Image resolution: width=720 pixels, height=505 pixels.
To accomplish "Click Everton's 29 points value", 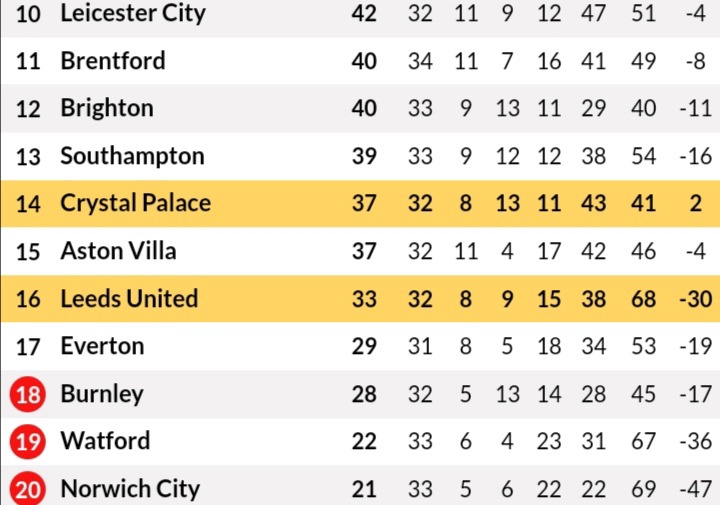I will point(364,346).
